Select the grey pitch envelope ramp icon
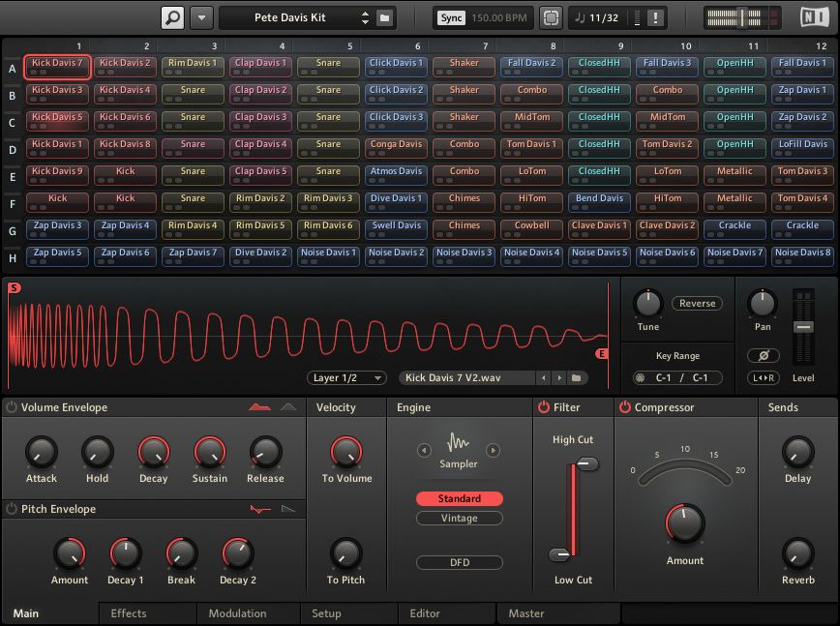Image resolution: width=840 pixels, height=626 pixels. click(288, 509)
